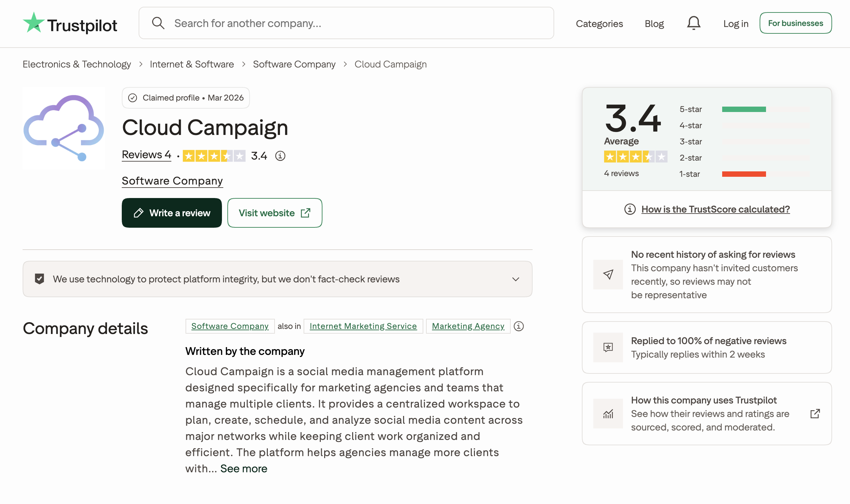The image size is (850, 504).
Task: Click the Claimed profile badge
Action: tap(186, 98)
